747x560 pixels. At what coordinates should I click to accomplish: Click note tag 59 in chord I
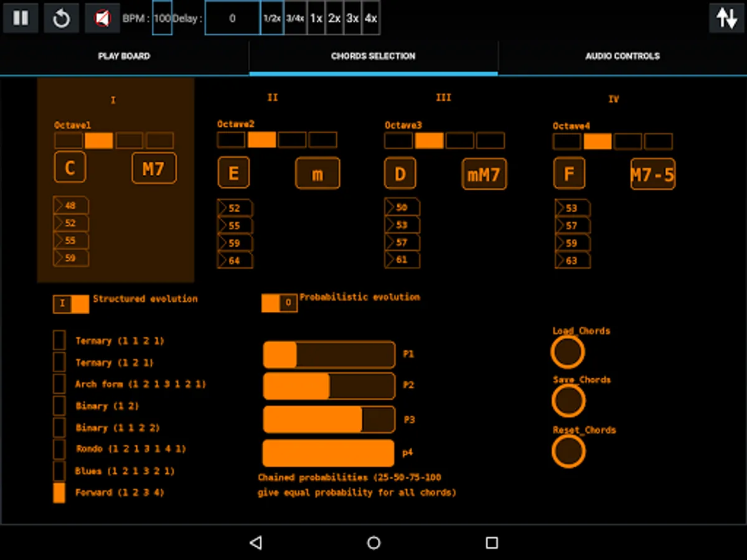pyautogui.click(x=71, y=258)
